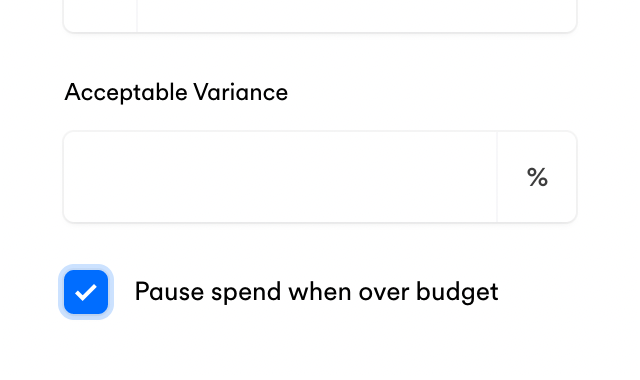Click the white checkmark icon in blue box

point(86,292)
